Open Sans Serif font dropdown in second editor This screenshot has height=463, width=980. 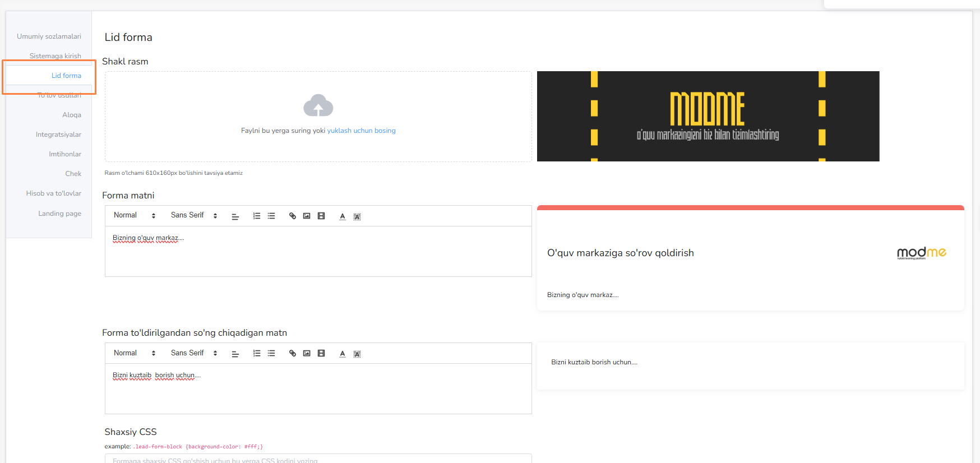pos(193,353)
